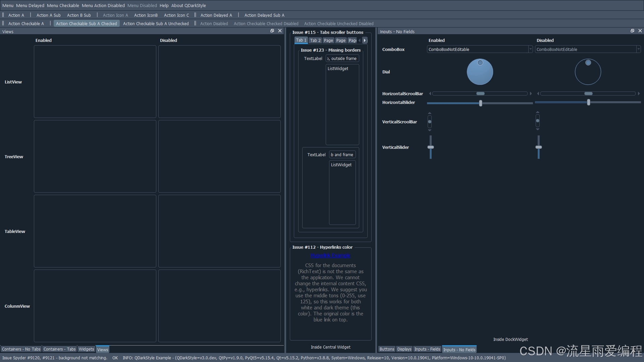The width and height of the screenshot is (644, 362).
Task: Float the Views dock panel
Action: 272,31
